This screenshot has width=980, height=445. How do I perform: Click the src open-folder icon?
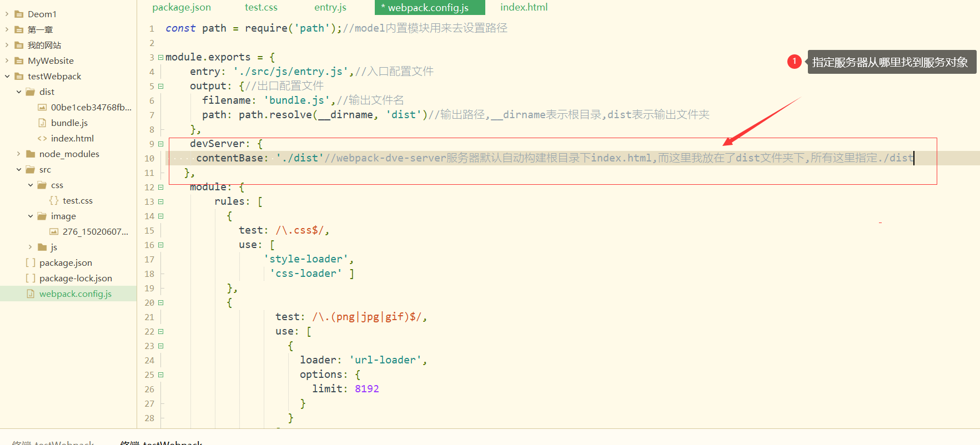[x=31, y=169]
